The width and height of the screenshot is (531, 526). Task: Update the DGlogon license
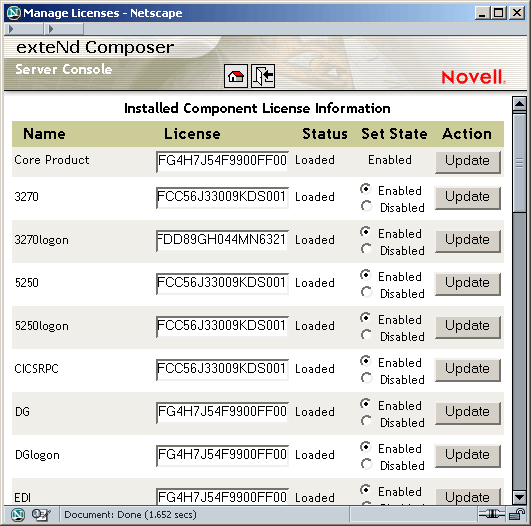click(468, 456)
